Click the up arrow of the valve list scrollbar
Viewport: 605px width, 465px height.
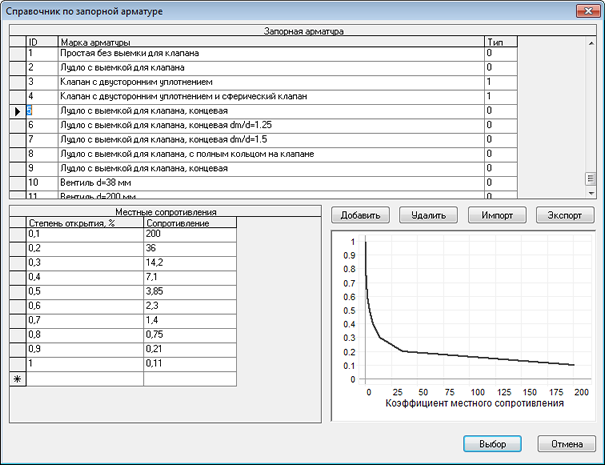591,43
